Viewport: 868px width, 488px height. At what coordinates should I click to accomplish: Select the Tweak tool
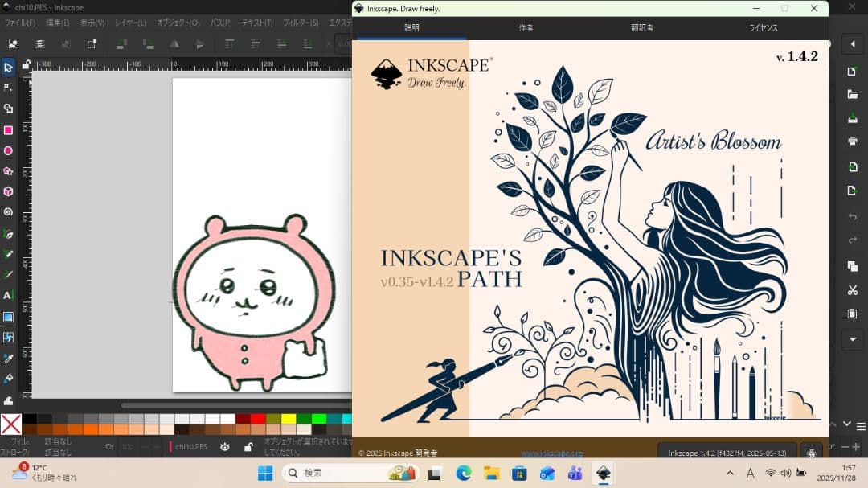click(8, 400)
